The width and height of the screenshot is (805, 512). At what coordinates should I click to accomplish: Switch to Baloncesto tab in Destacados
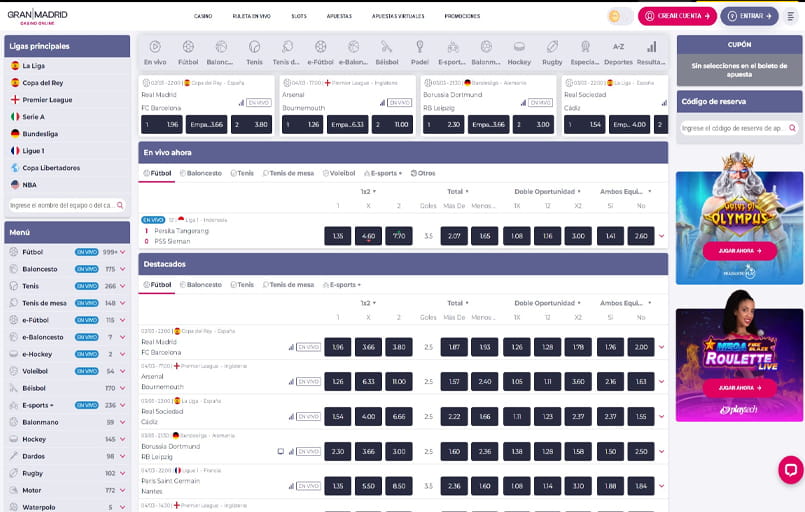201,285
